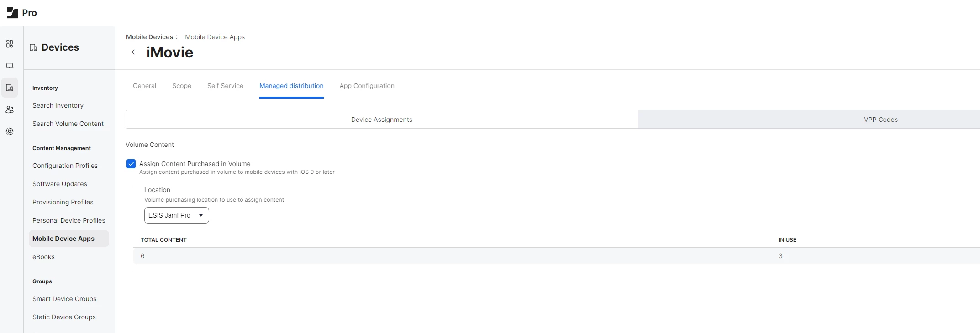This screenshot has height=333, width=980.
Task: Click the iMovie page title
Action: pos(169,52)
